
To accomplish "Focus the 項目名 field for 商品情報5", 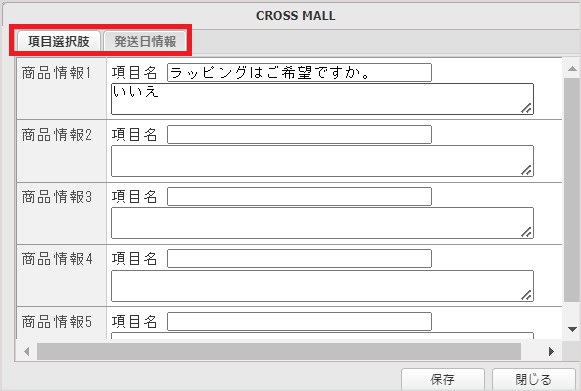I will (299, 321).
